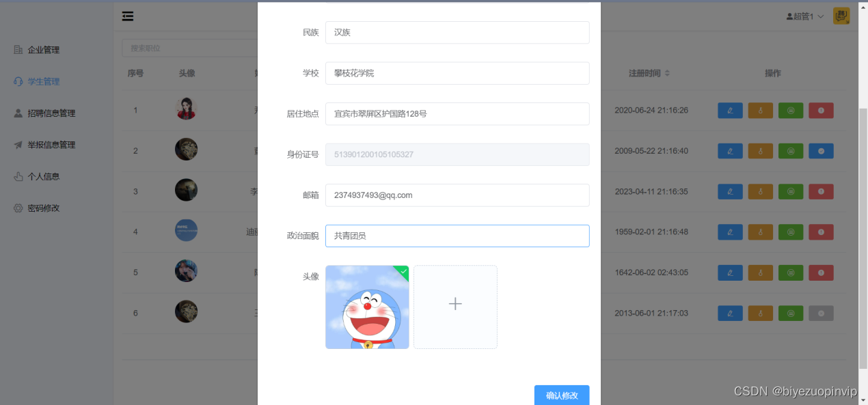The height and width of the screenshot is (405, 868).
Task: Toggle the sidebar collapse hamburger icon
Action: tap(128, 16)
